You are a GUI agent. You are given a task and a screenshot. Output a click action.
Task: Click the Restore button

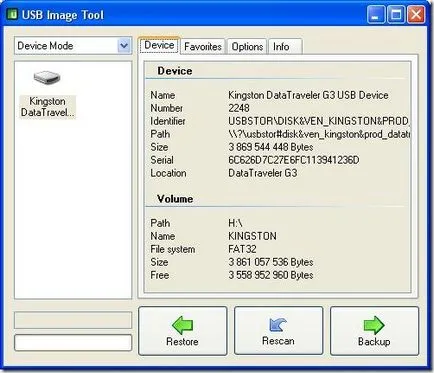[183, 331]
